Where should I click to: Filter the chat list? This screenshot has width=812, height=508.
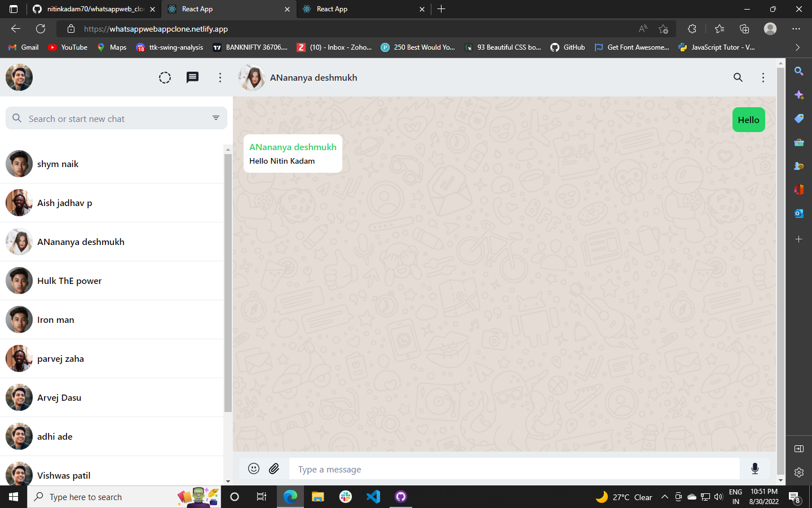click(x=215, y=118)
